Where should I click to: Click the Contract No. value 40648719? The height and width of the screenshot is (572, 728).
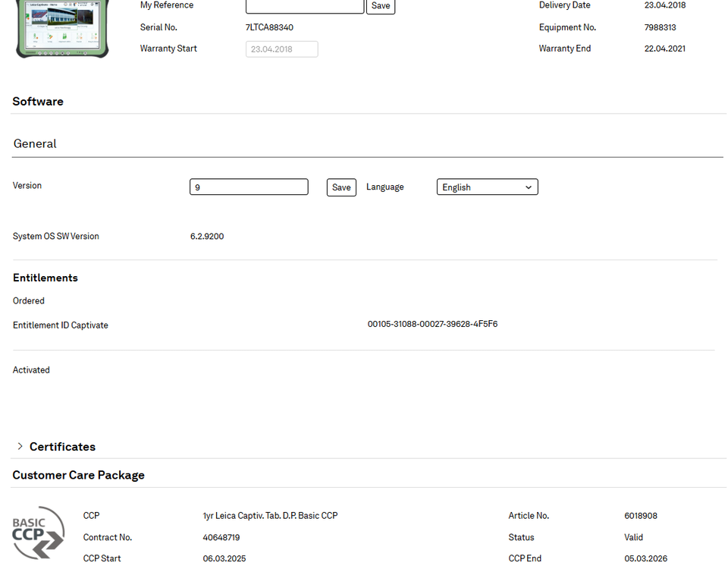click(221, 537)
